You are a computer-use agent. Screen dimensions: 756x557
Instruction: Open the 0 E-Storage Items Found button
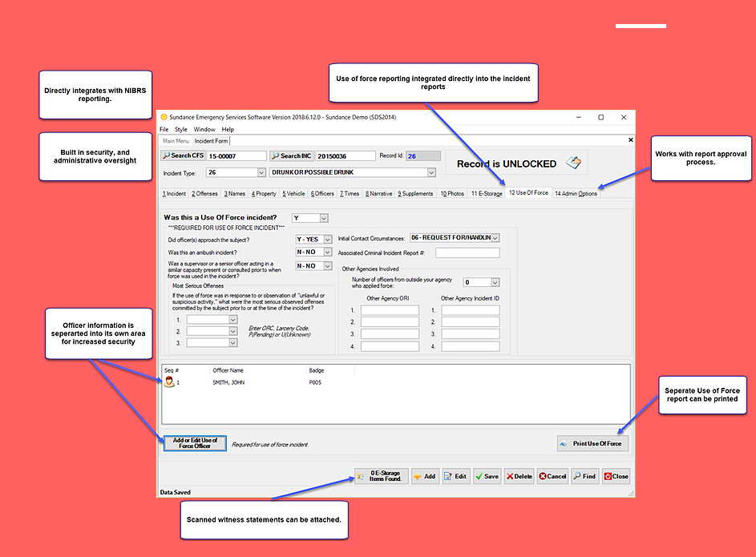click(382, 476)
